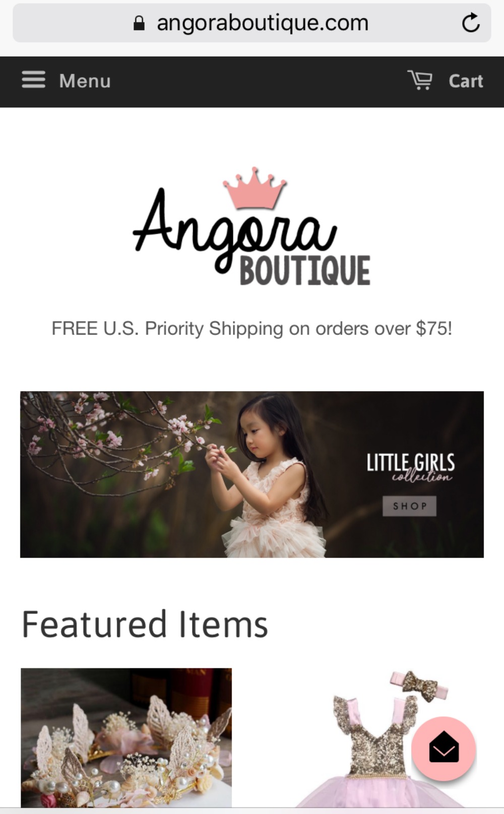Tap the Menu label in the navigation bar
504x814 pixels.
click(85, 81)
